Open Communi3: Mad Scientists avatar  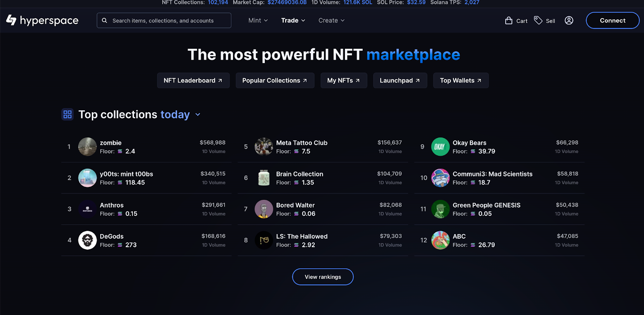pos(440,178)
